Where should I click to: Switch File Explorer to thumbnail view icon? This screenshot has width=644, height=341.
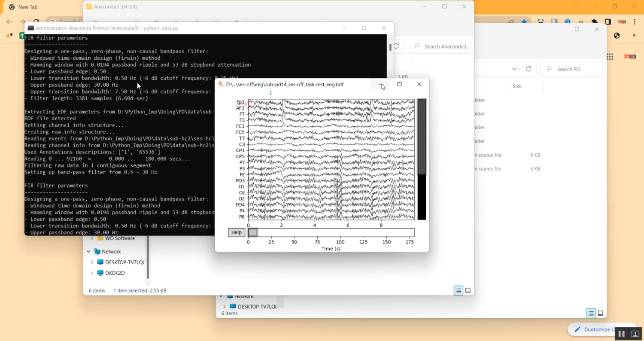click(x=468, y=290)
